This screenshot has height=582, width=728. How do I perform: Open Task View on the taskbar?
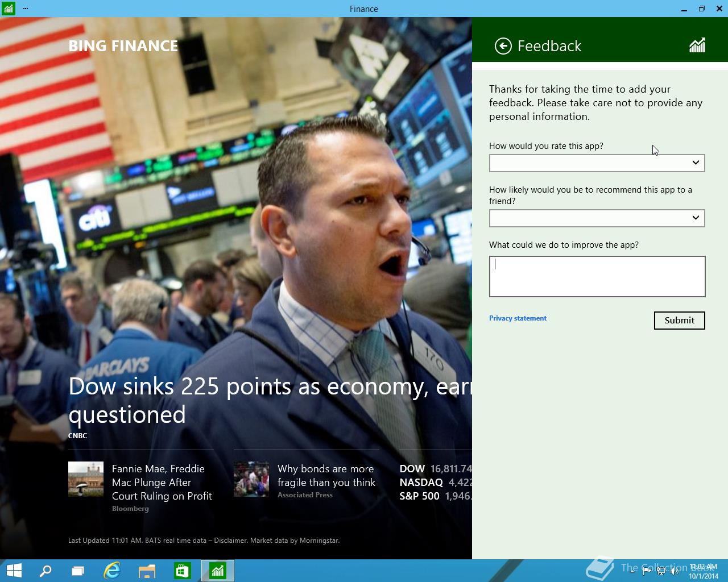pyautogui.click(x=78, y=571)
